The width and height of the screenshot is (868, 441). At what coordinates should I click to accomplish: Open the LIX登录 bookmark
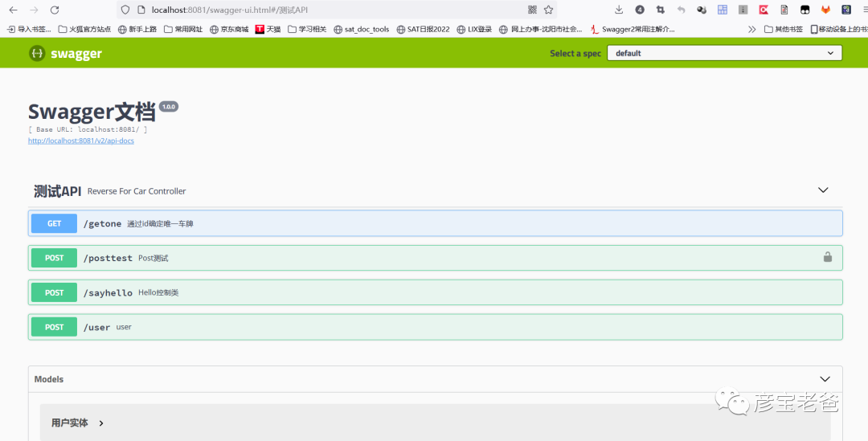[474, 30]
